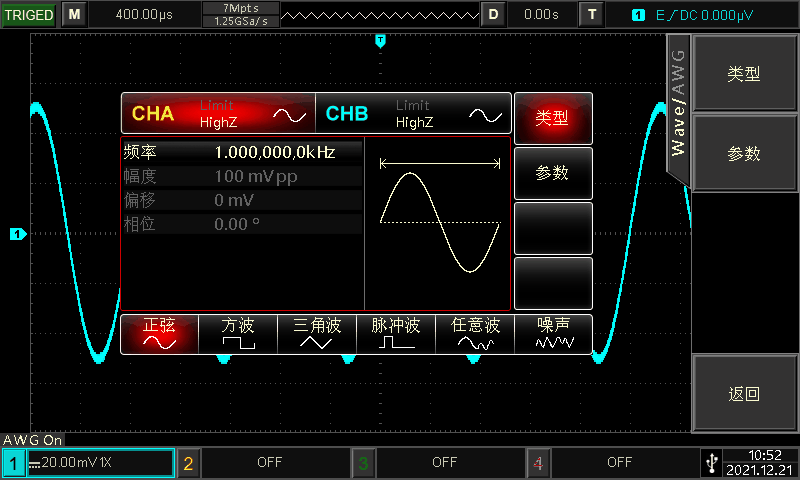
Task: Toggle channel 2 OFF indicator
Action: click(268, 462)
